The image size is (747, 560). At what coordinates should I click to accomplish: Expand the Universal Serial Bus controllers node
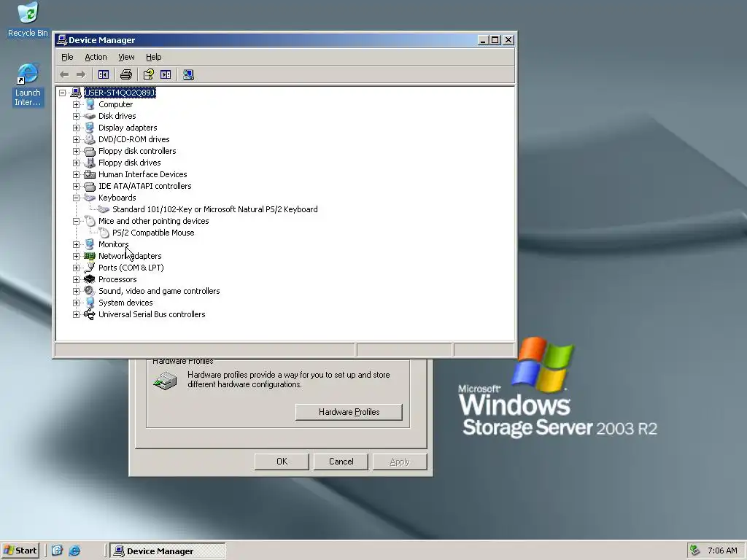(x=76, y=314)
